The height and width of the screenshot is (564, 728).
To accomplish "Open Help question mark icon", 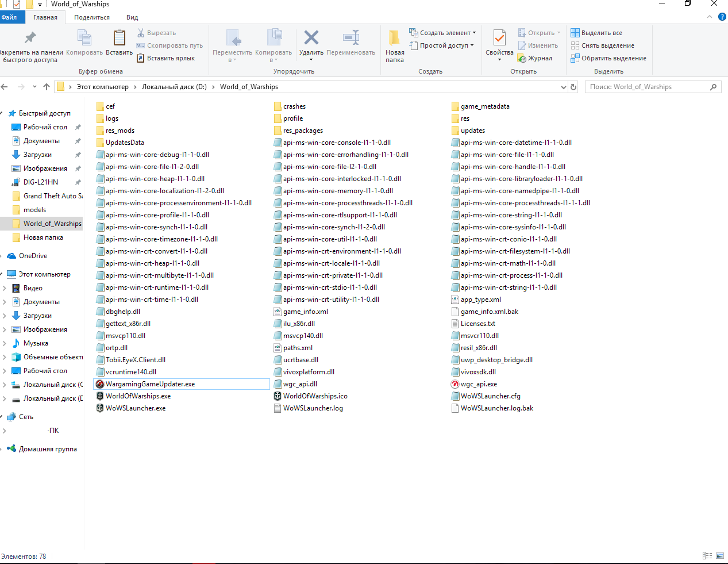I will [722, 17].
